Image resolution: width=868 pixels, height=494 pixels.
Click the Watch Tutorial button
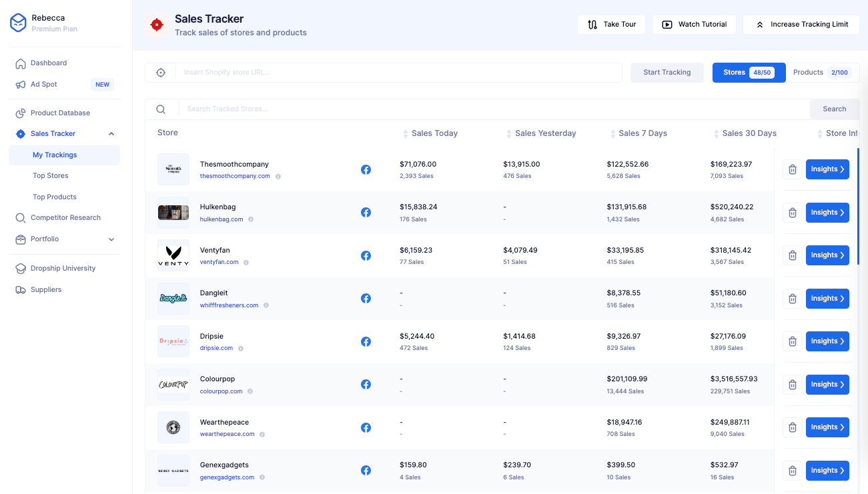pyautogui.click(x=694, y=25)
